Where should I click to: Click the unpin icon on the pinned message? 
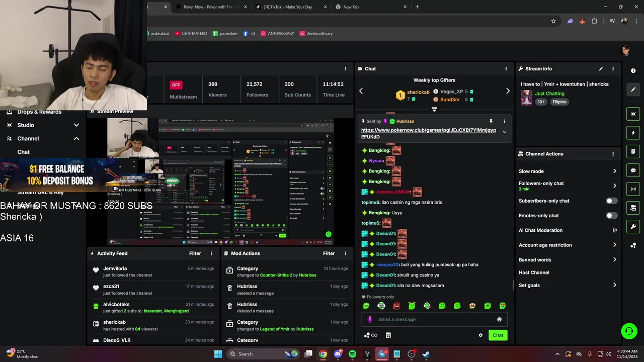coord(491,121)
